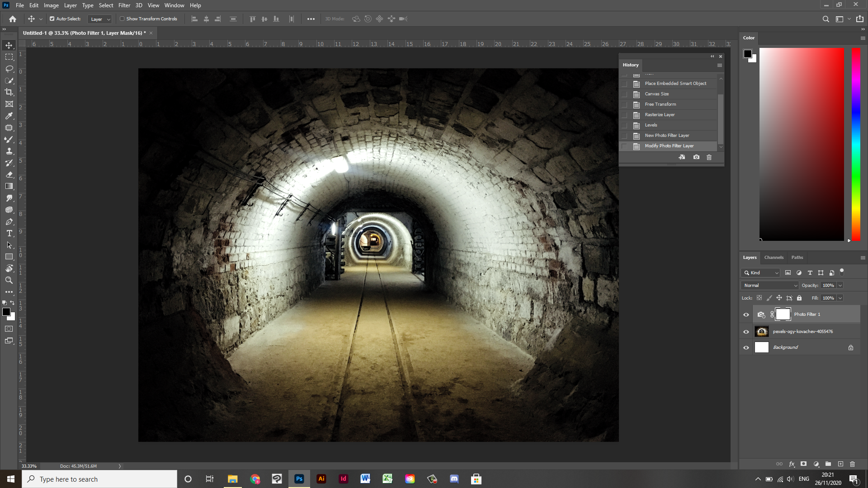Create new snapshot with camera icon

pos(696,157)
